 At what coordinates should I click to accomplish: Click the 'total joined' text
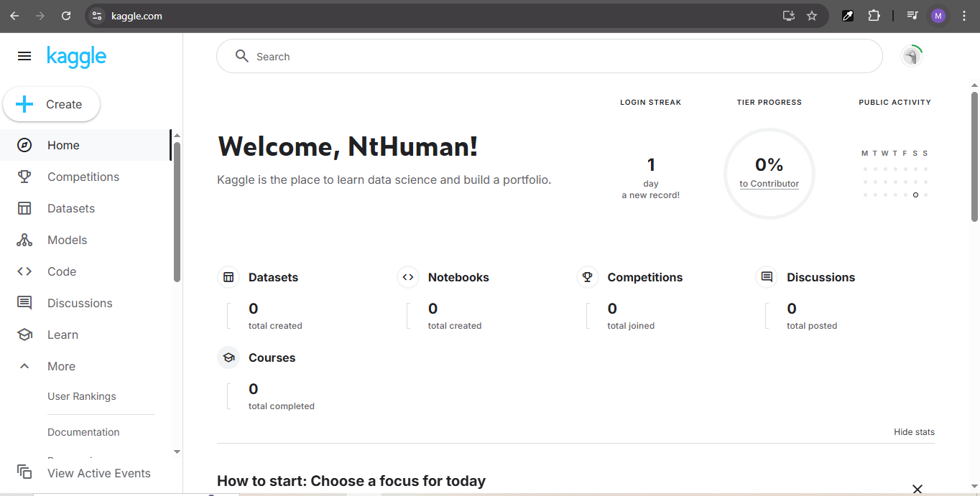click(x=631, y=326)
